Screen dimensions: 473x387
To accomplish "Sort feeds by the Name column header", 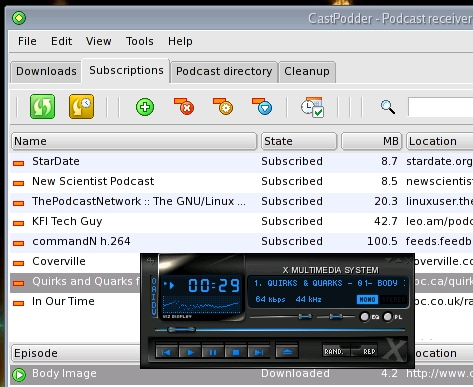I will click(x=134, y=141).
